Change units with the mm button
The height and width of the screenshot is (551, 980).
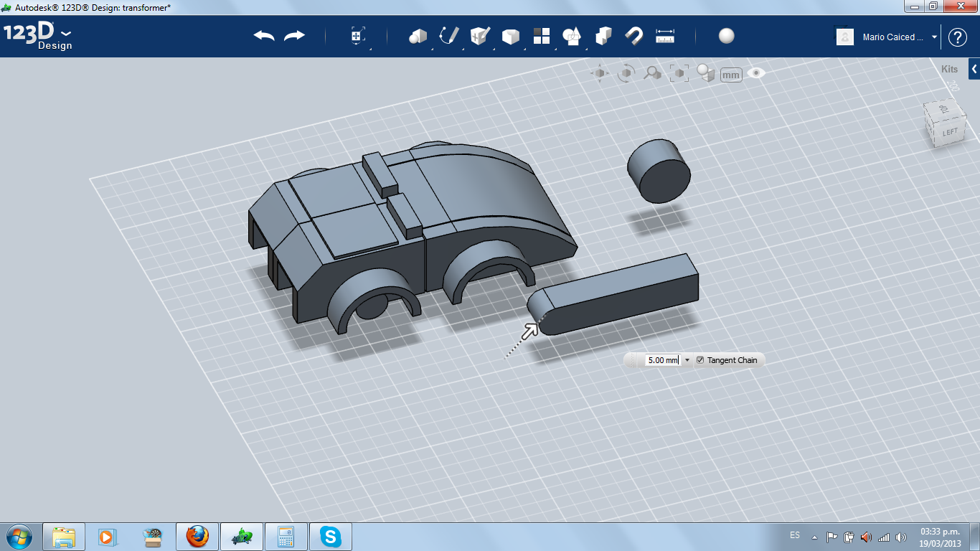click(x=731, y=75)
